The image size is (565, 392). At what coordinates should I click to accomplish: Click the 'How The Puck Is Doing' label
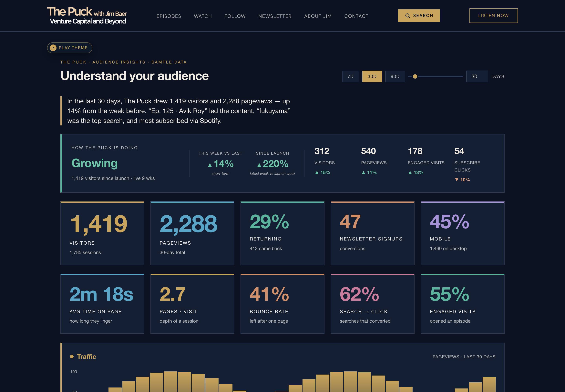105,148
